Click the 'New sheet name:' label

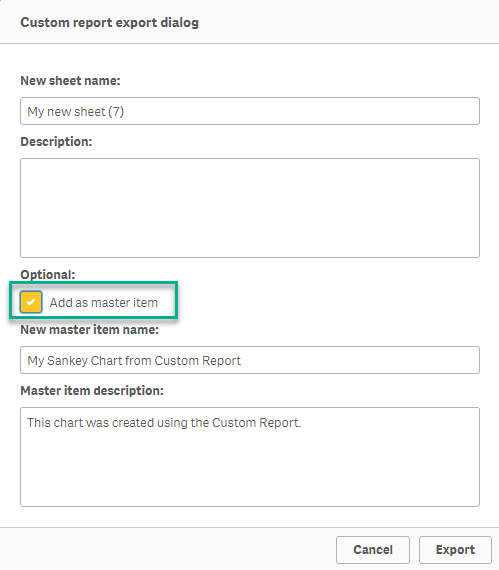click(70, 81)
